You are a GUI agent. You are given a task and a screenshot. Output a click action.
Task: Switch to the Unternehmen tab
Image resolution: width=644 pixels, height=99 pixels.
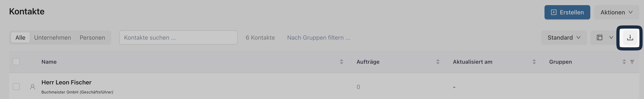point(53,37)
